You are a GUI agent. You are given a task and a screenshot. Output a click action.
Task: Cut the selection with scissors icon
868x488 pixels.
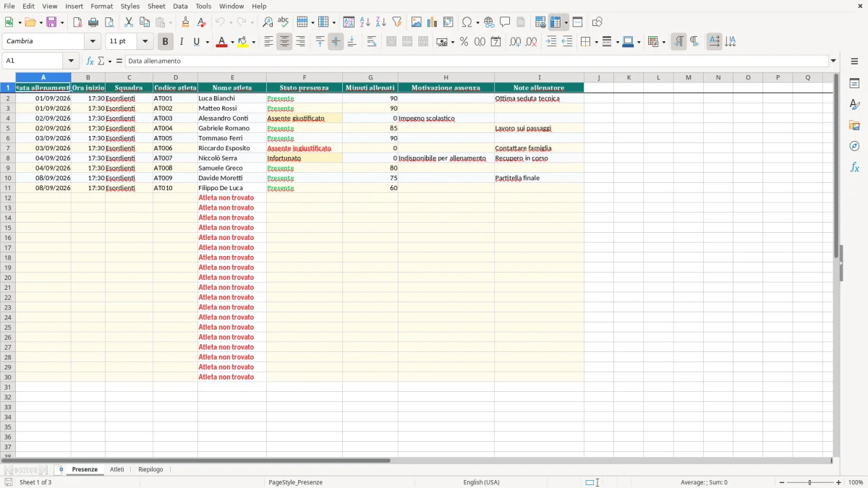(x=128, y=22)
